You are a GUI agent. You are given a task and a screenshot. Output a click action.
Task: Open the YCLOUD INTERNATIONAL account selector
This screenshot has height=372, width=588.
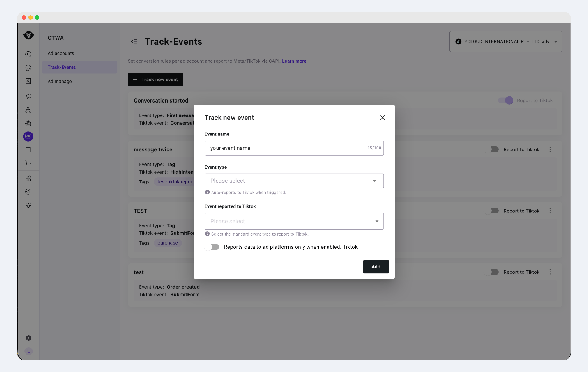tap(506, 42)
